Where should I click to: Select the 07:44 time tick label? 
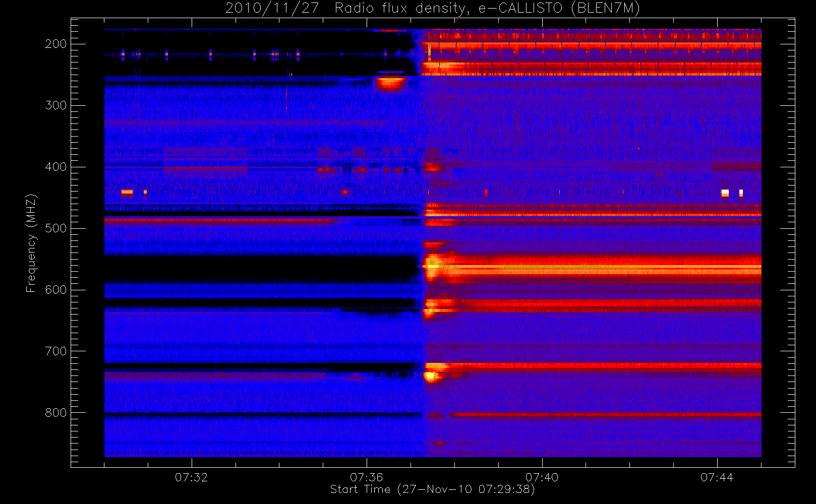click(717, 477)
